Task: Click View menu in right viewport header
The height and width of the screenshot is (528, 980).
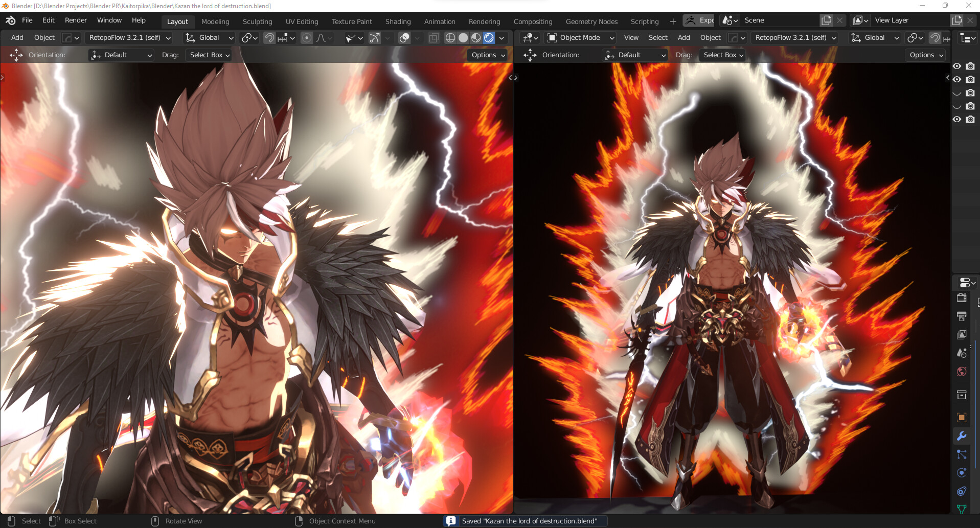Action: 631,38
